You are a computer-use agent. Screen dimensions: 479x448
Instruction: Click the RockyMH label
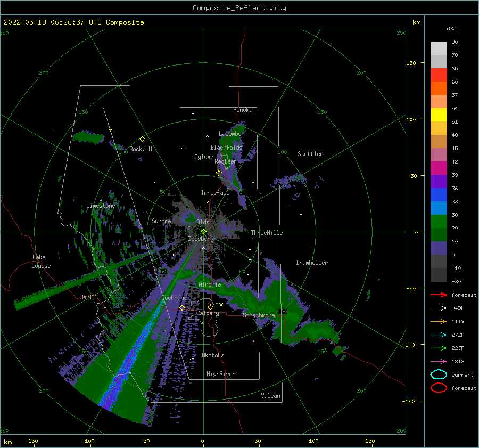pos(141,149)
